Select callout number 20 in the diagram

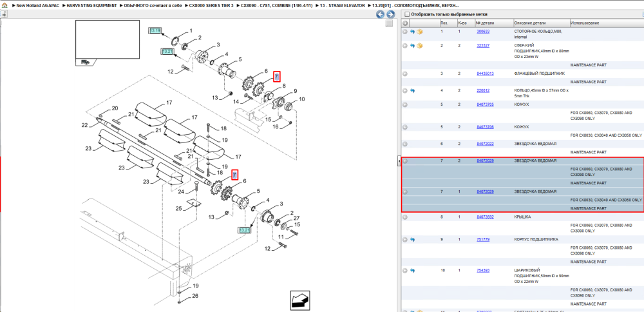point(115,108)
